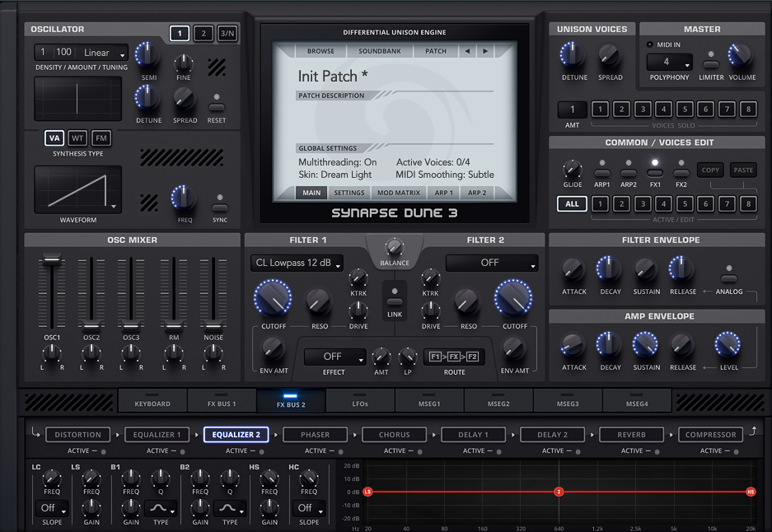Image resolution: width=772 pixels, height=532 pixels.
Task: Click the Filter 1 ENV AMT knob
Action: 273,348
